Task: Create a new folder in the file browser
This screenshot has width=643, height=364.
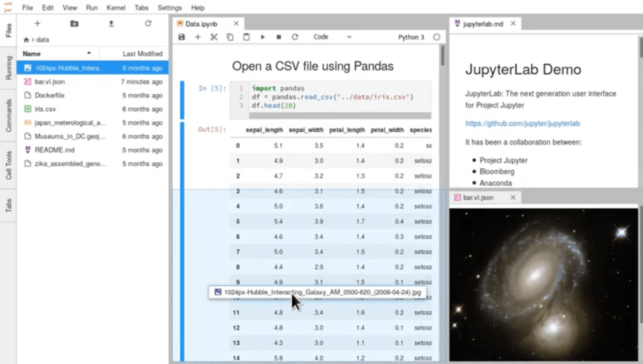Action: 74,23
